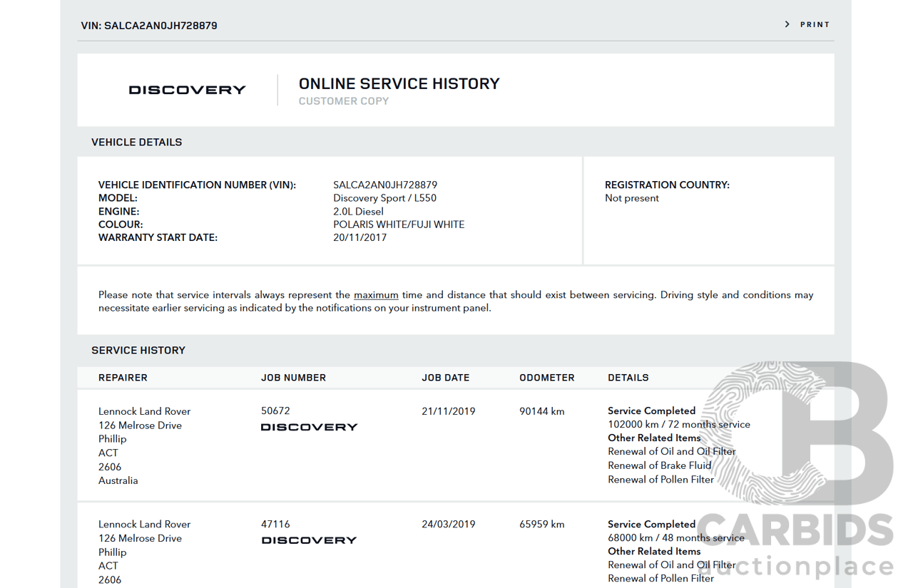913x588 pixels.
Task: Click the DETAILS column header
Action: [628, 378]
